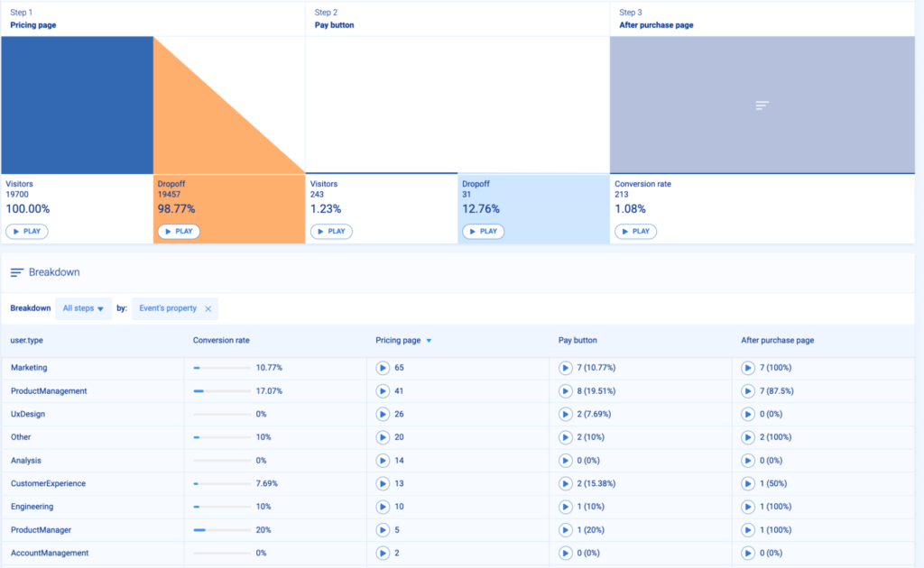Screen dimensions: 924x568
Task: Play CustomerExperience Pricing page 13 sessions
Action: point(383,484)
